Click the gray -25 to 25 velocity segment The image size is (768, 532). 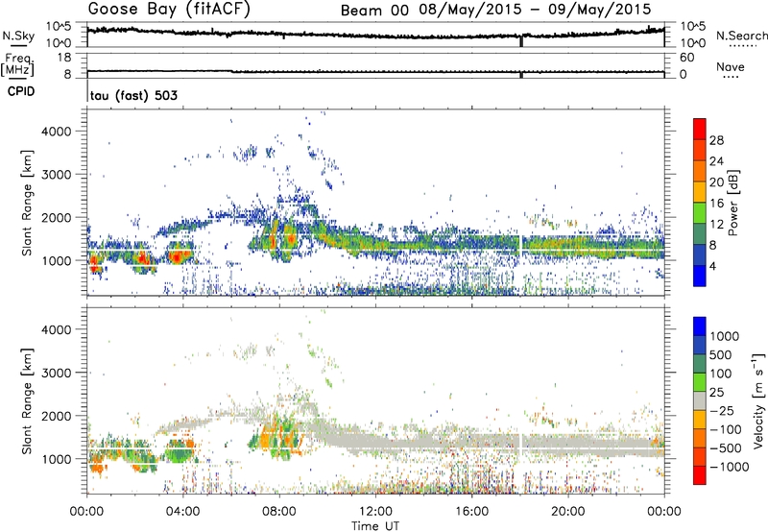pos(700,401)
